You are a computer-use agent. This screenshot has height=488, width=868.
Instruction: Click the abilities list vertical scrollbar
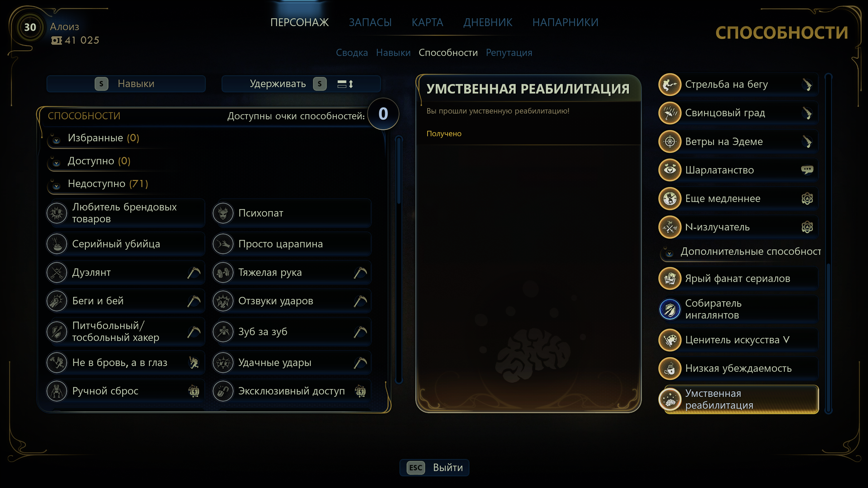399,260
